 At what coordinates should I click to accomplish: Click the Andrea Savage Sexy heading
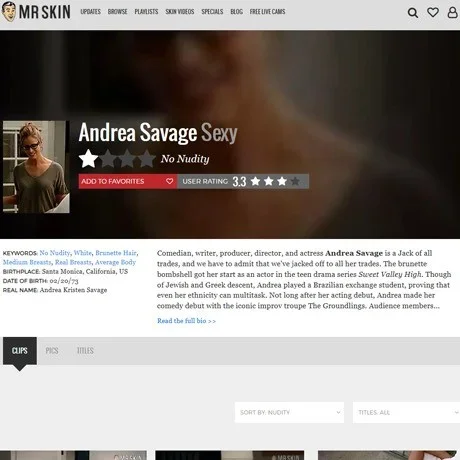158,133
